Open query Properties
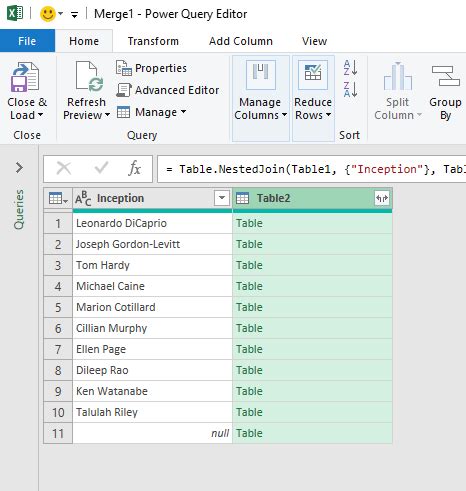The width and height of the screenshot is (466, 491). (x=151, y=68)
